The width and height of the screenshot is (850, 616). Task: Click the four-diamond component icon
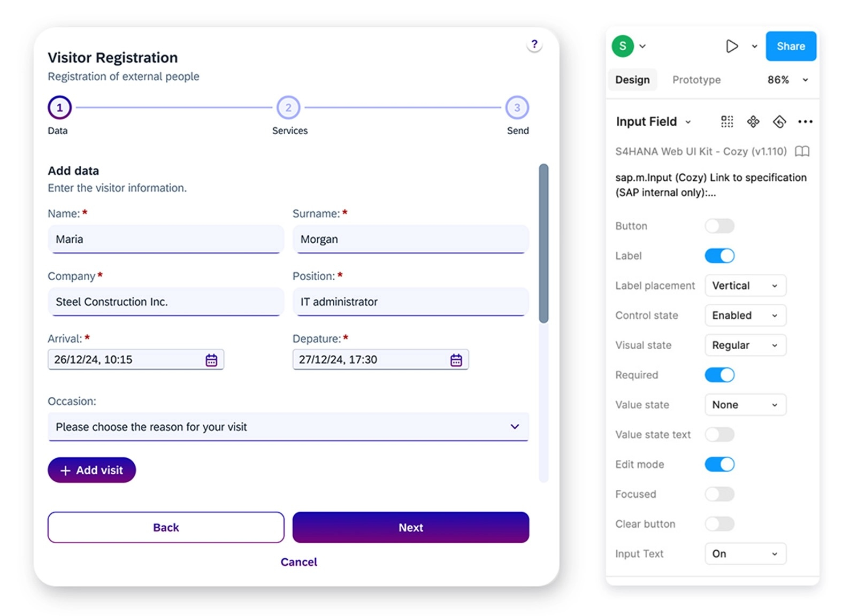(x=753, y=122)
